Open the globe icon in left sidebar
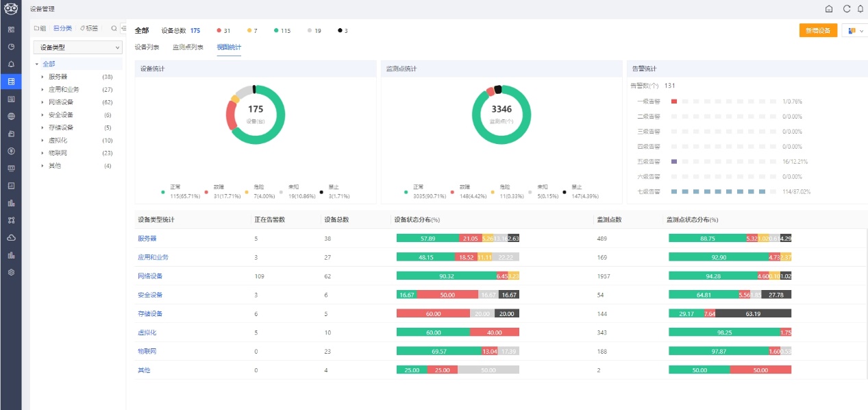Screen dimensions: 868x410 [11, 116]
